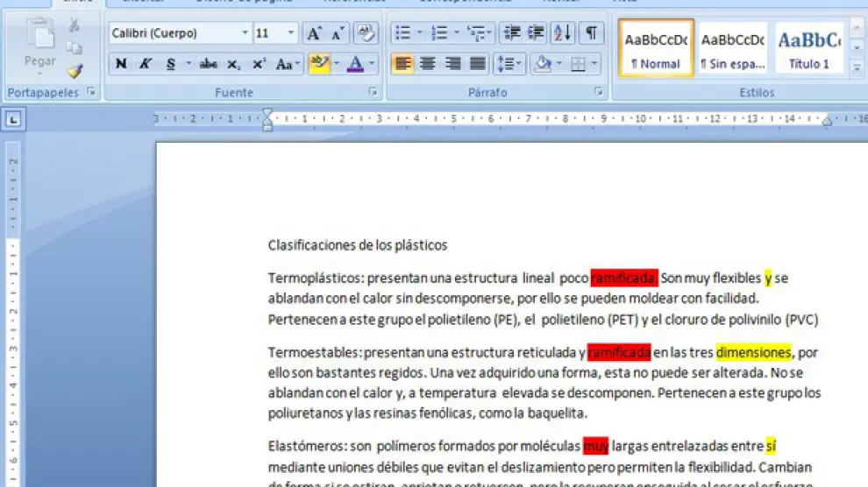Toggle show paragraph marks
The width and height of the screenshot is (868, 487).
tap(592, 33)
